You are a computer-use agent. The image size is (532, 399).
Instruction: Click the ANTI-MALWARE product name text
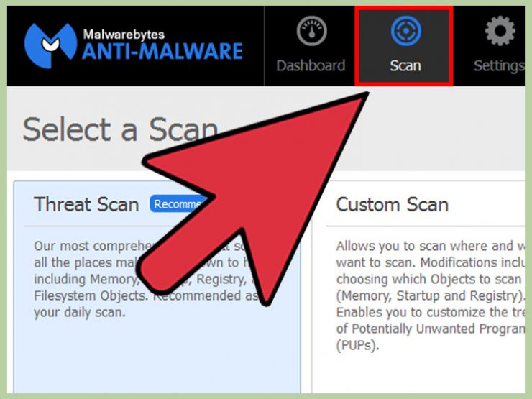pos(162,51)
